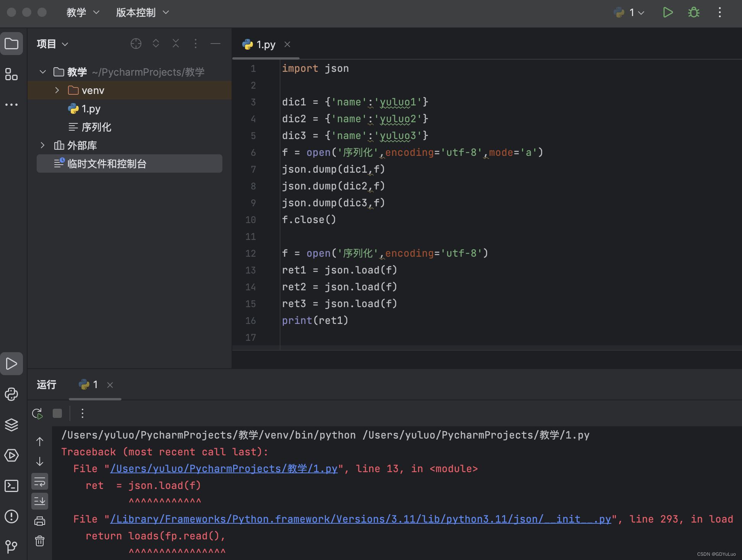Viewport: 742px width, 560px height.
Task: Toggle scroll to end of output
Action: coord(40,501)
